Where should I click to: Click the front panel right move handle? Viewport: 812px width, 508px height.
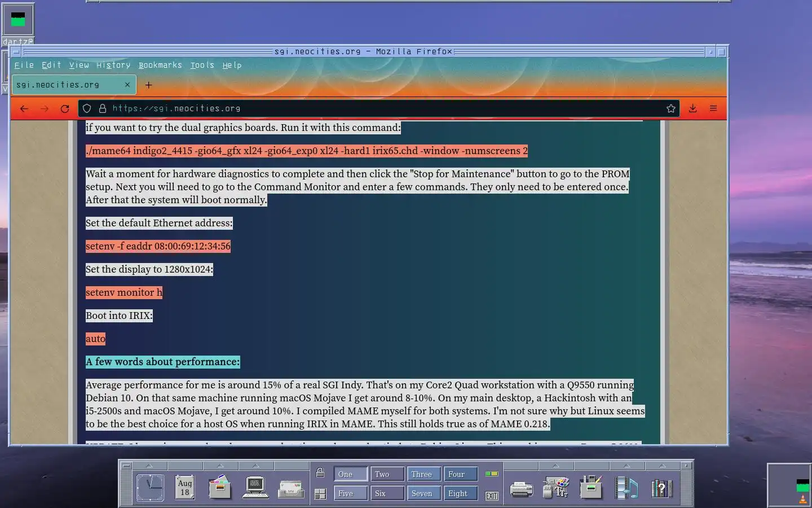[686, 488]
